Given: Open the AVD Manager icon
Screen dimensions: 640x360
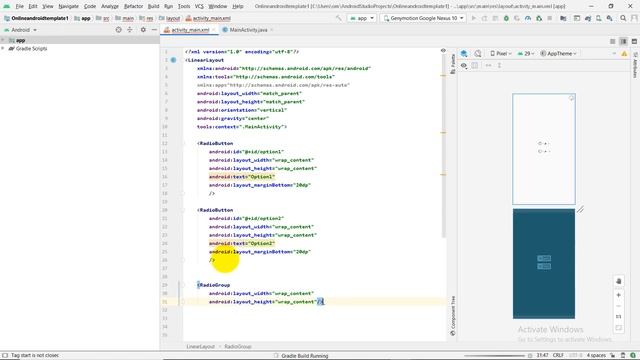Looking at the screenshot, I should [x=598, y=18].
